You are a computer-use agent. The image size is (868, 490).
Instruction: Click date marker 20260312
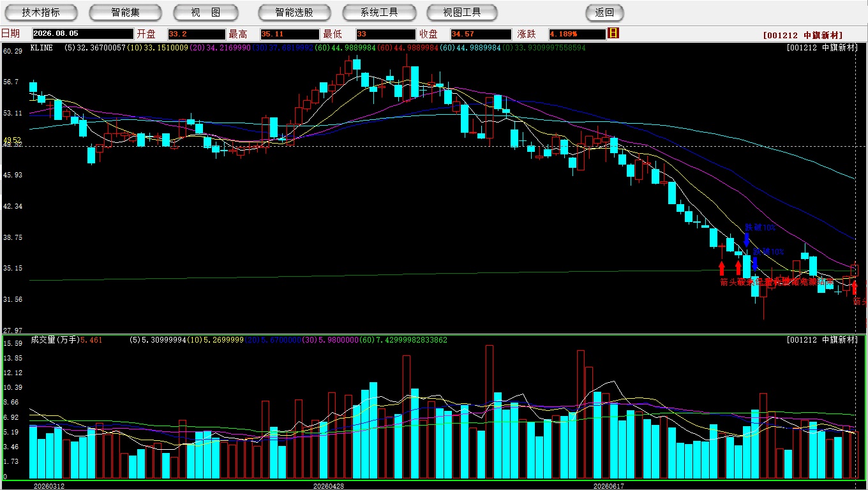pos(49,486)
